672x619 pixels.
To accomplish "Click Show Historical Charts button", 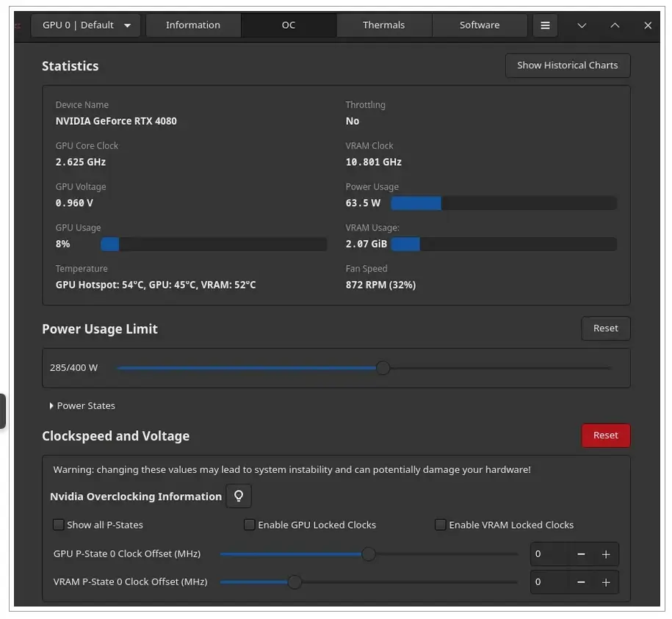I will click(567, 65).
